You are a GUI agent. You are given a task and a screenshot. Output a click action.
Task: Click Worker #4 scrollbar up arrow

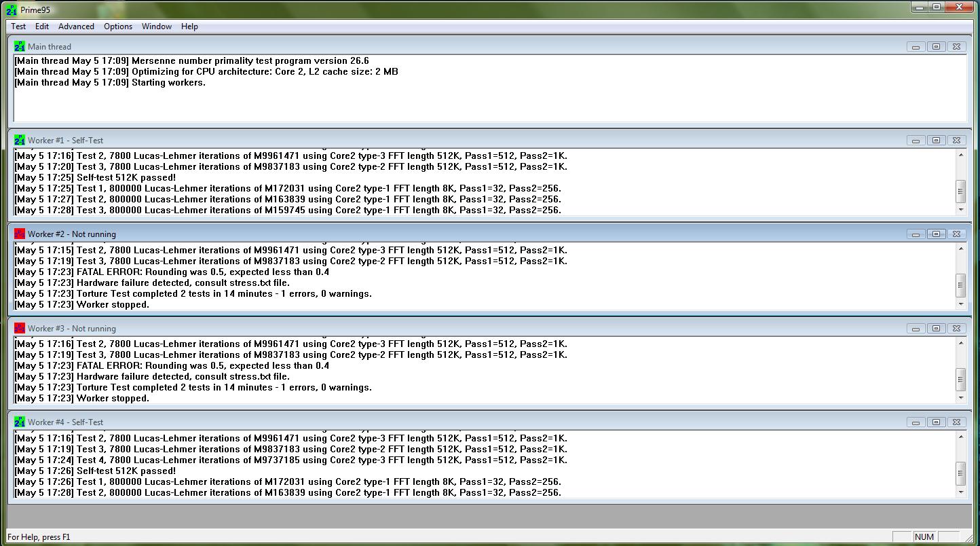pos(960,437)
